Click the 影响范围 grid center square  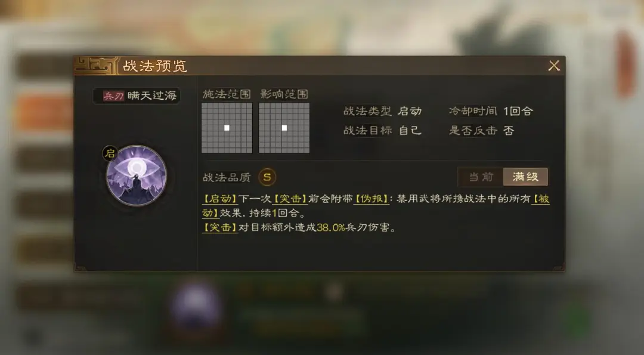tap(284, 128)
